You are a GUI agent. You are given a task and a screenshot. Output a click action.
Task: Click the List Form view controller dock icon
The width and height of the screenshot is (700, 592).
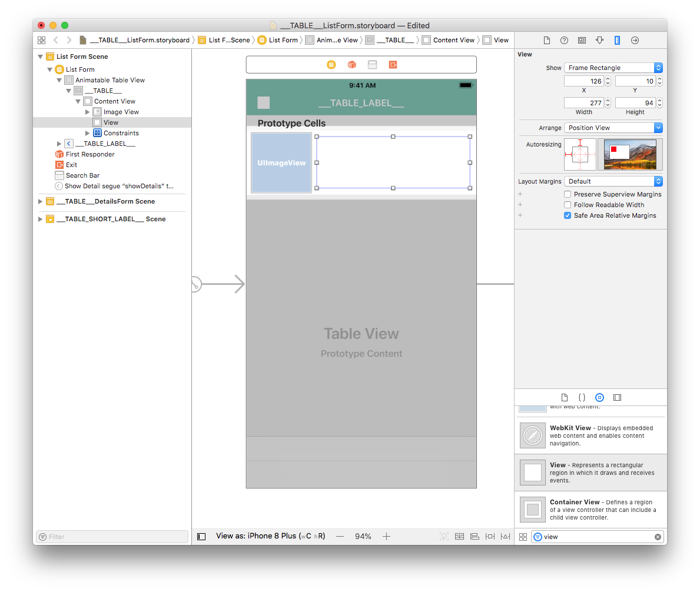[331, 65]
